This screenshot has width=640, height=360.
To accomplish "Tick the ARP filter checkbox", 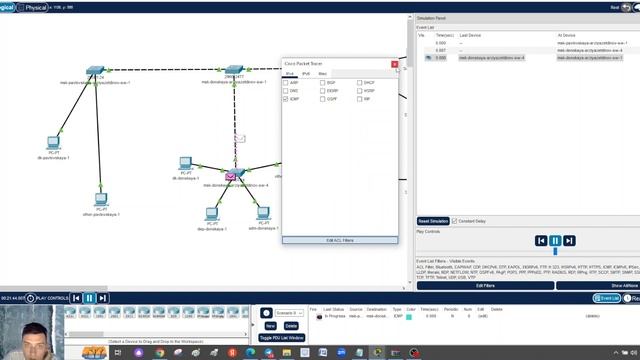I will 286,82.
